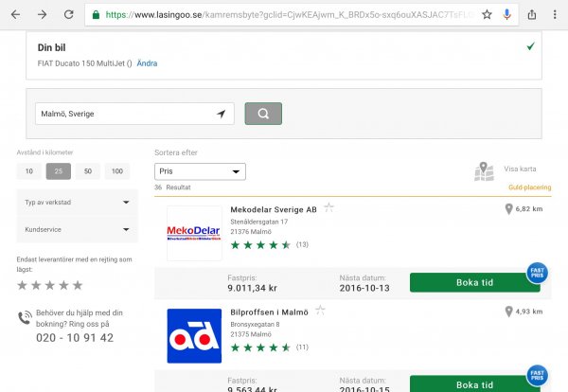
Task: Expand Typ av verkstad filter
Action: point(74,202)
